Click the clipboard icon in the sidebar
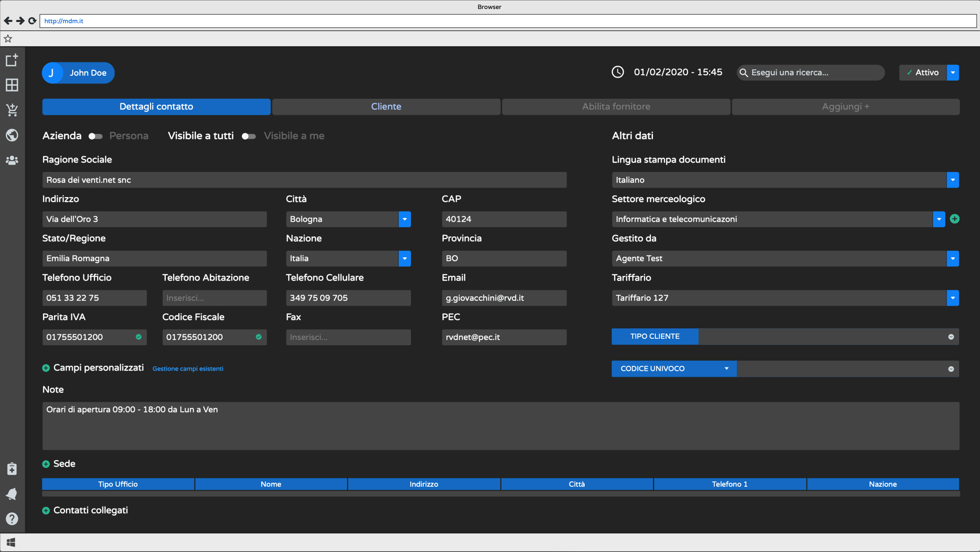Viewport: 980px width, 552px height. [x=12, y=469]
